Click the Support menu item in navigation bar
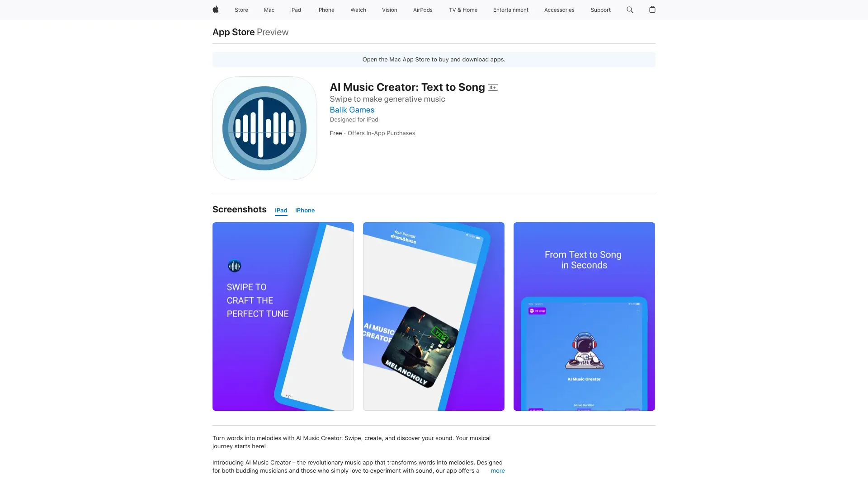Image resolution: width=868 pixels, height=488 pixels. [600, 9]
